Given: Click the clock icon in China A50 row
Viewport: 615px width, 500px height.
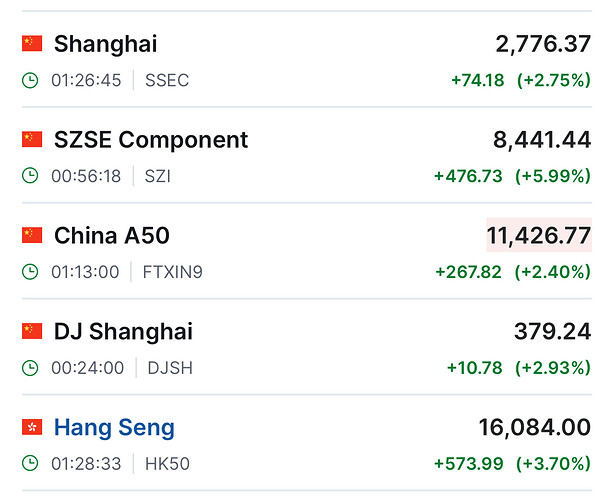Looking at the screenshot, I should click(x=31, y=272).
